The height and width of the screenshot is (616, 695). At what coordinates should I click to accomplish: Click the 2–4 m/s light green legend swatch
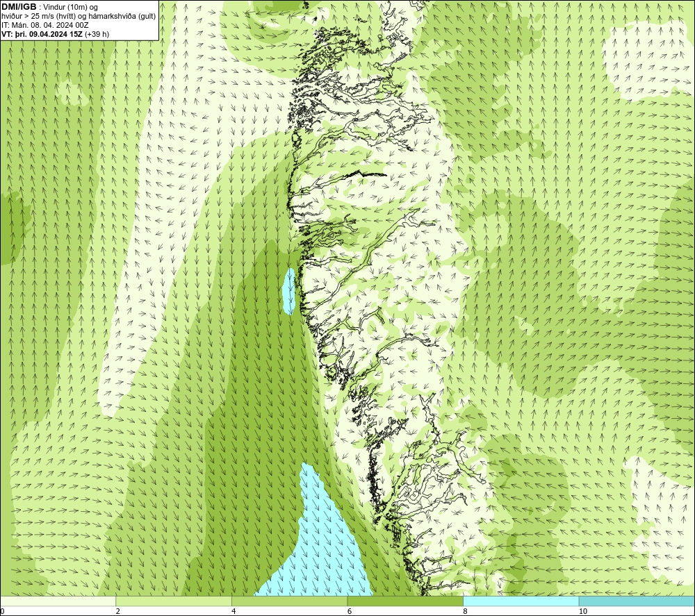click(174, 601)
